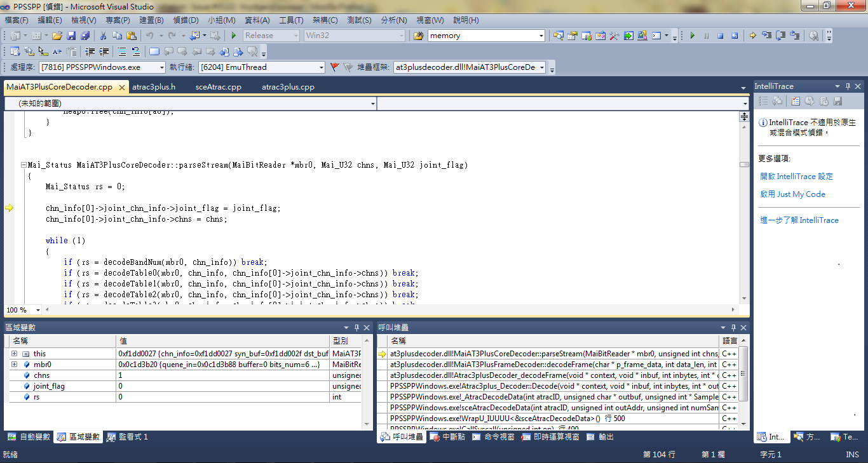Image resolution: width=868 pixels, height=463 pixels.
Task: Switch to the 自動變數 tab
Action: pos(29,437)
